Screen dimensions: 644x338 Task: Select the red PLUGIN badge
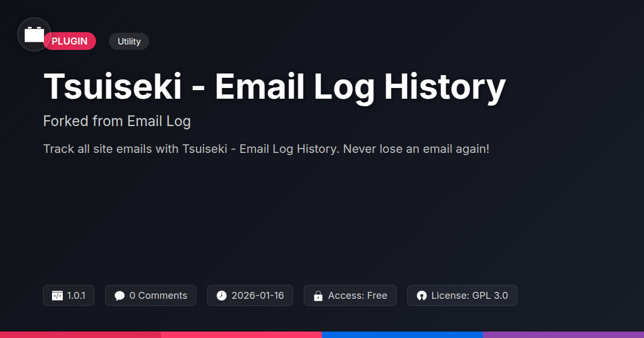(70, 41)
